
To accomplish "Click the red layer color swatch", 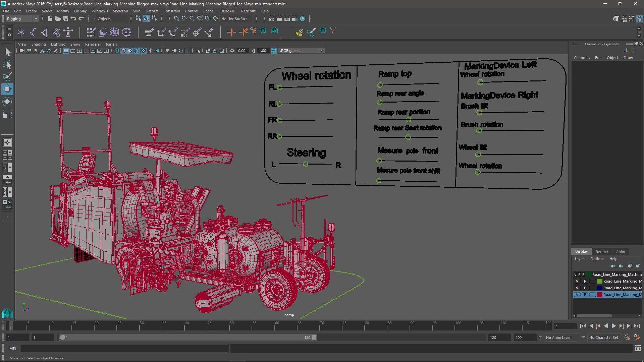I will [x=599, y=295].
